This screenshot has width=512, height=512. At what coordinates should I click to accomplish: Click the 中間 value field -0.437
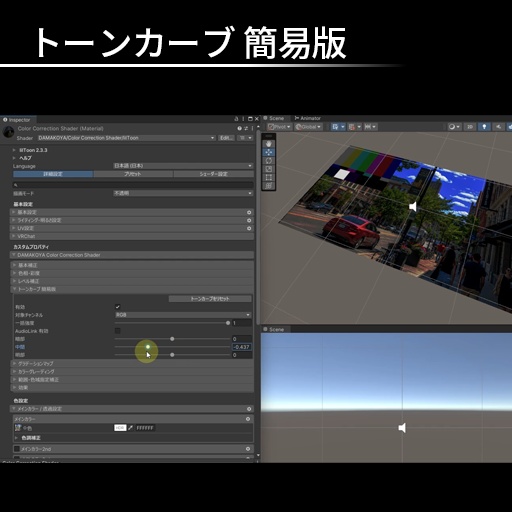tap(242, 347)
